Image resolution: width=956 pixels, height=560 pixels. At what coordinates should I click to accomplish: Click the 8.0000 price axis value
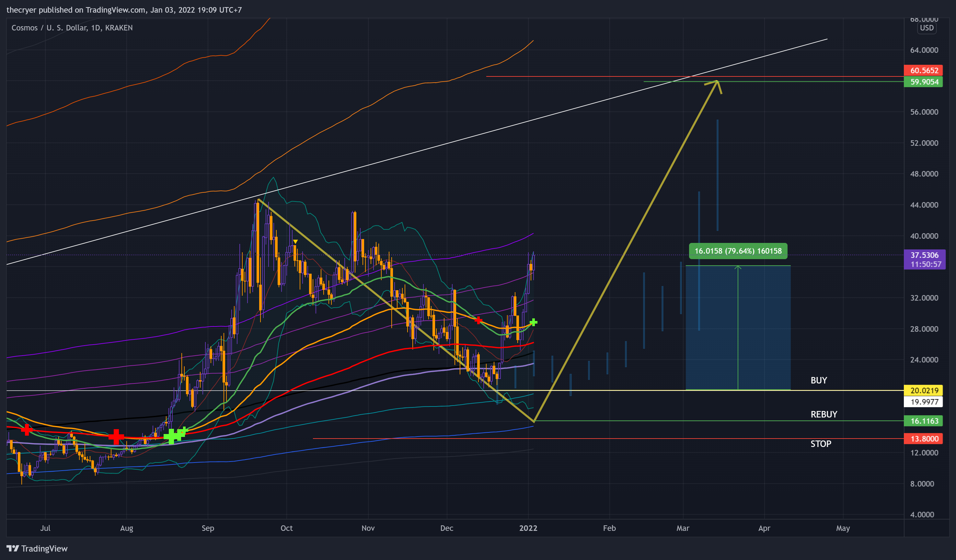(922, 484)
